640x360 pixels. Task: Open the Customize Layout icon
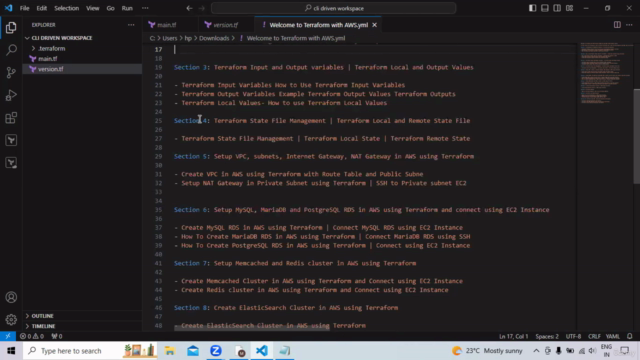[569, 8]
